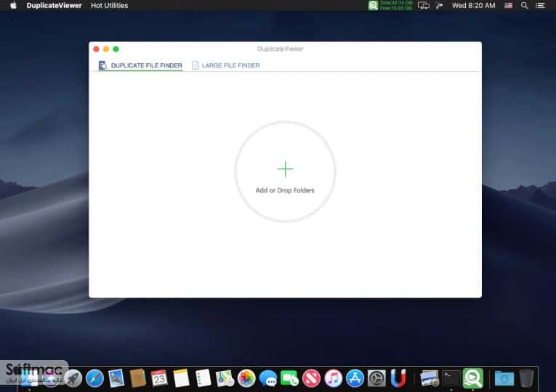
Task: Open the Apple menu
Action: (x=13, y=5)
